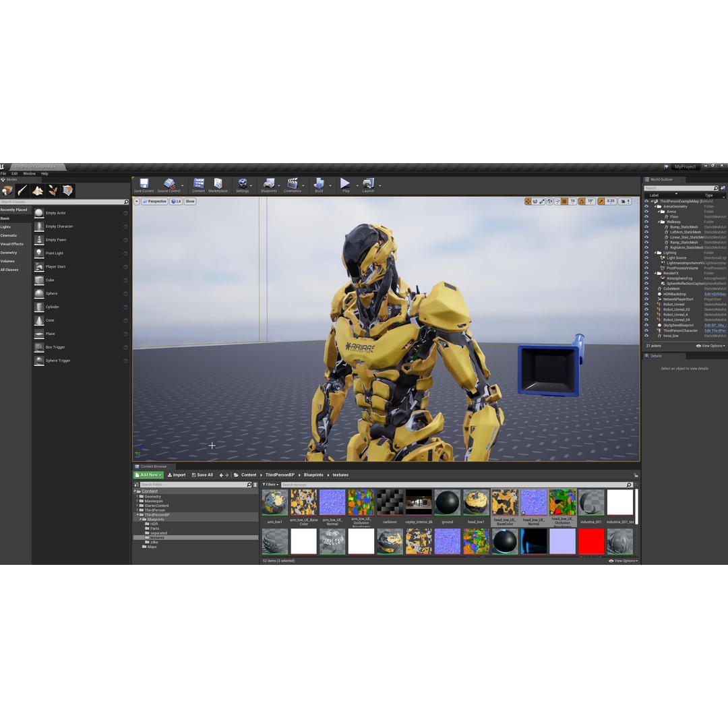Click search magnifier in World Outliner

(x=715, y=188)
